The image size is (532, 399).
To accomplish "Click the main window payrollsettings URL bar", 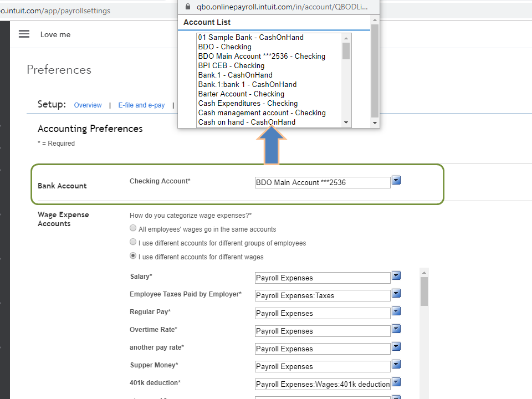I will click(x=55, y=11).
